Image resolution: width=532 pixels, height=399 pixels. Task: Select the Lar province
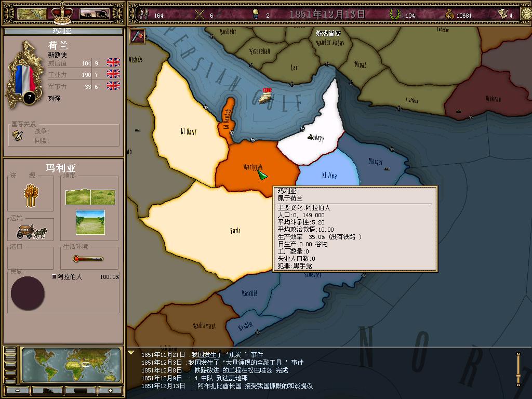294,68
